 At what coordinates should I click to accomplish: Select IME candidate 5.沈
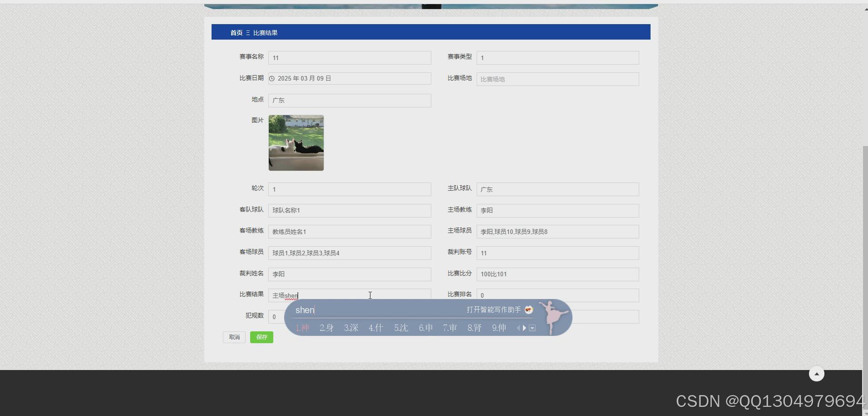(401, 328)
